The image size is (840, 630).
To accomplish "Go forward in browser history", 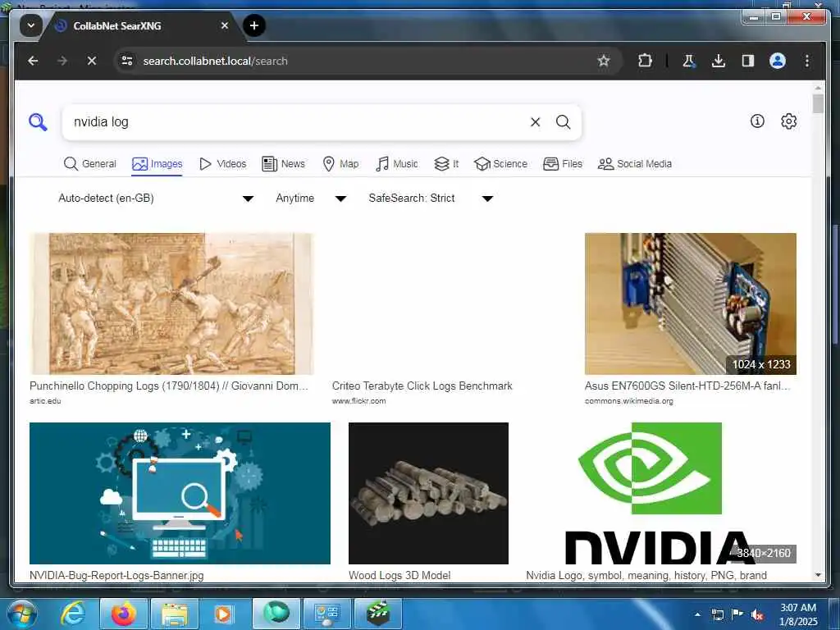I will [x=62, y=61].
